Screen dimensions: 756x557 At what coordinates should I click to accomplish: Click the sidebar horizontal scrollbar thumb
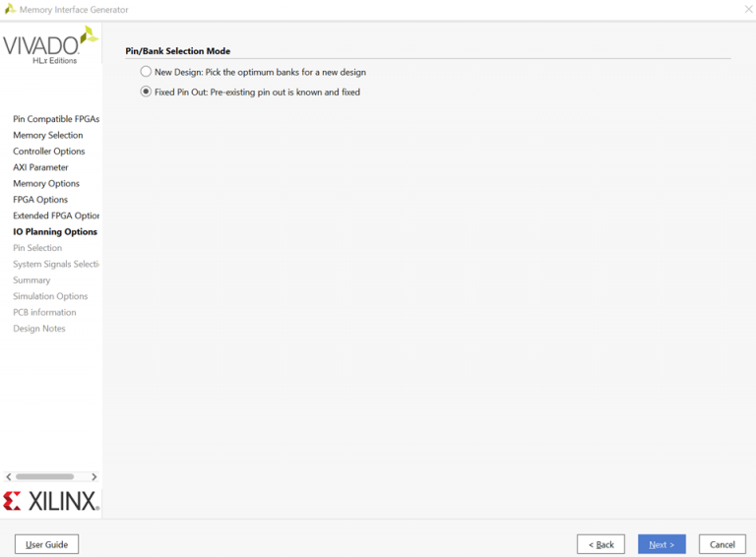click(45, 476)
